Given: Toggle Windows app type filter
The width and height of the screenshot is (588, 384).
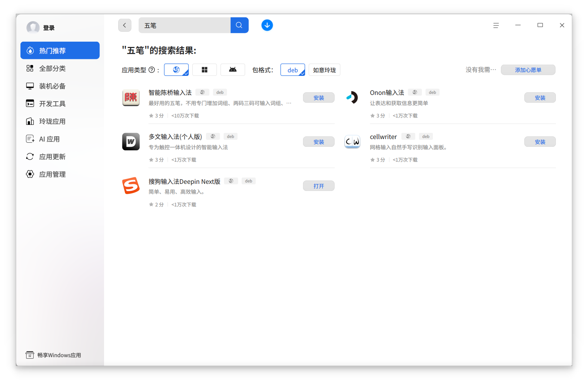Looking at the screenshot, I should (205, 70).
